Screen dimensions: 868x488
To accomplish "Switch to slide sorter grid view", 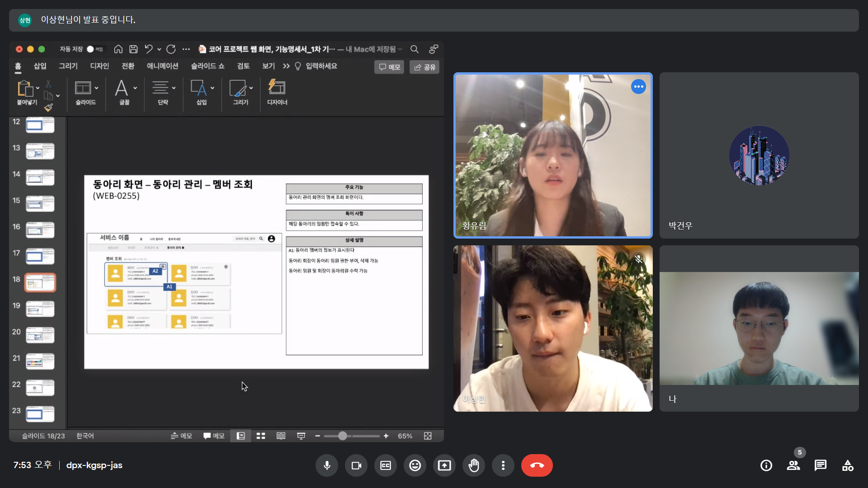I will click(x=261, y=436).
